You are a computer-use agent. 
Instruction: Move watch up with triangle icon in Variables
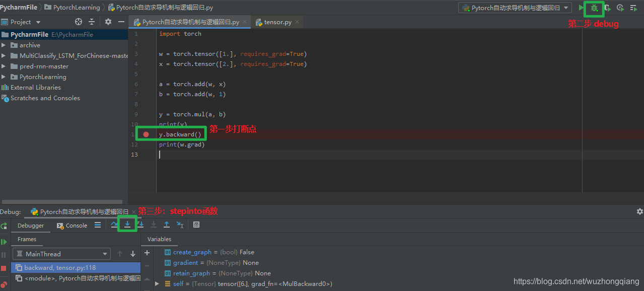[147, 279]
